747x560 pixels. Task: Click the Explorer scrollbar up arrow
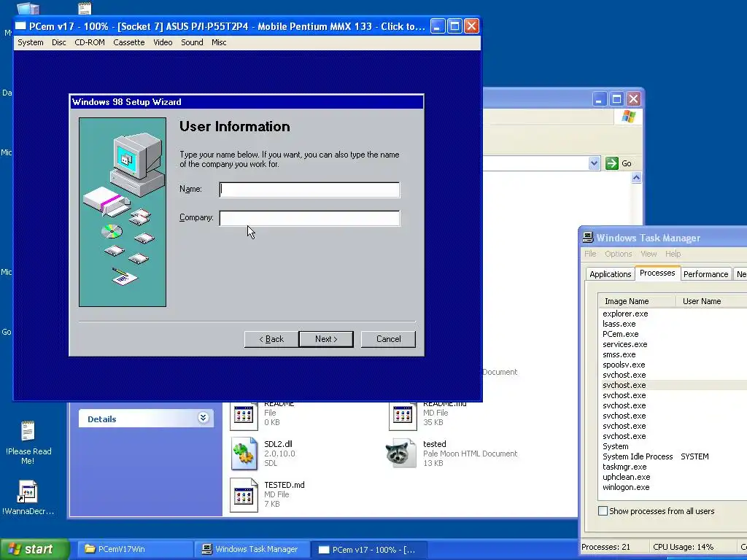click(636, 178)
